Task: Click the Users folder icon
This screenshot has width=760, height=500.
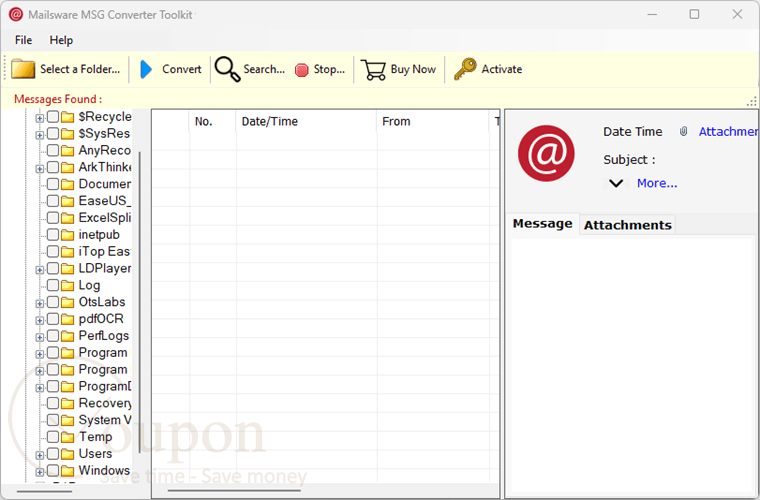Action: click(67, 454)
